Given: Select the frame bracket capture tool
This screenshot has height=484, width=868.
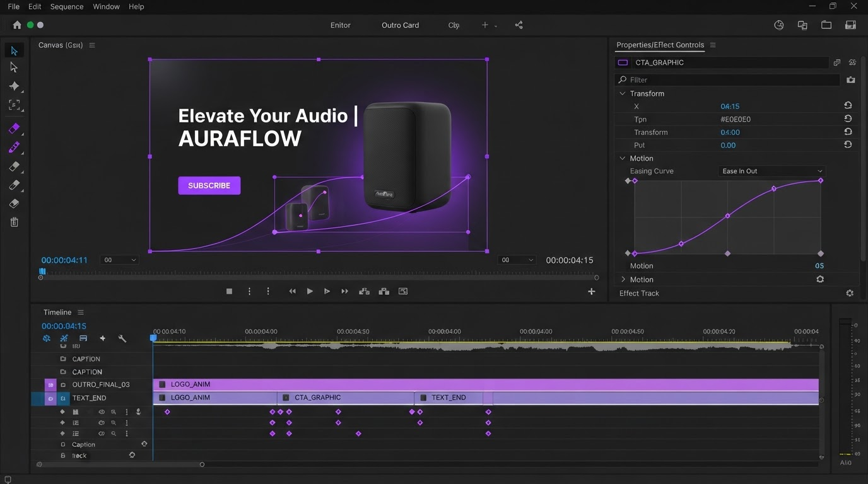Looking at the screenshot, I should click(14, 105).
